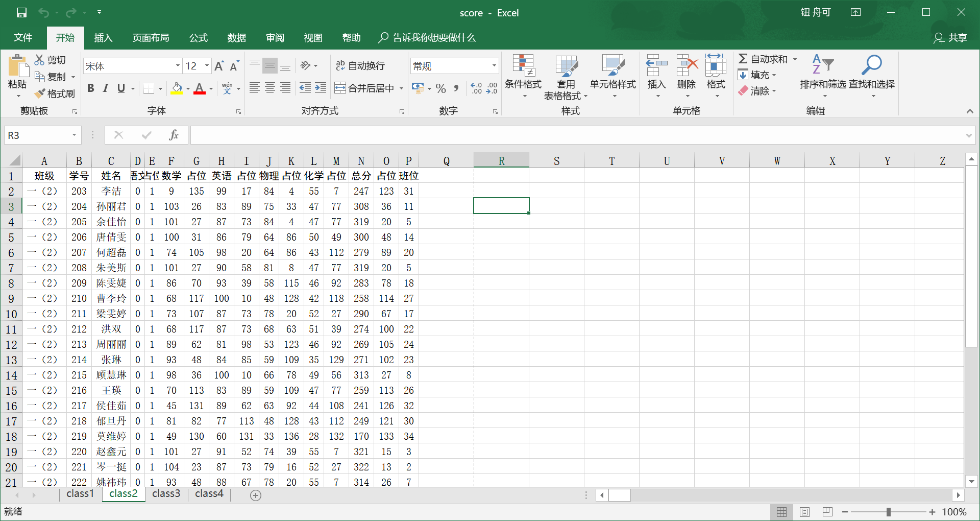Click the 填充 (Fill) button
This screenshot has height=521, width=980.
757,75
